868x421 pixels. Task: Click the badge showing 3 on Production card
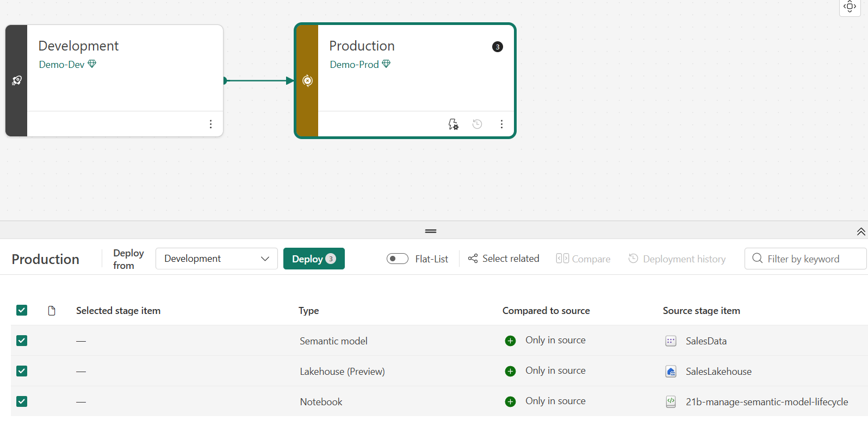click(x=497, y=47)
